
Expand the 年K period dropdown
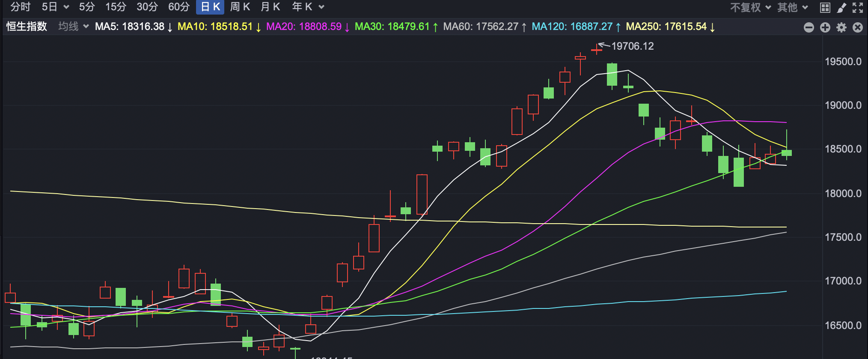click(308, 7)
